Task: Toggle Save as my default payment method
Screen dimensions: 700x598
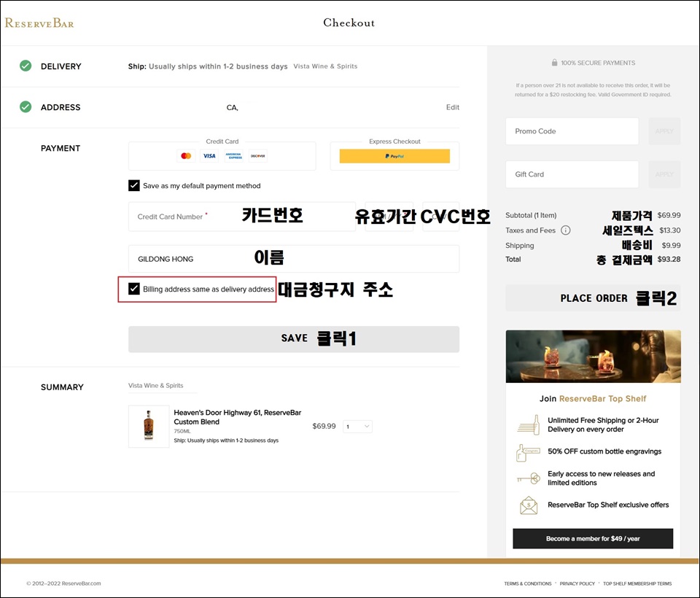Action: point(134,186)
